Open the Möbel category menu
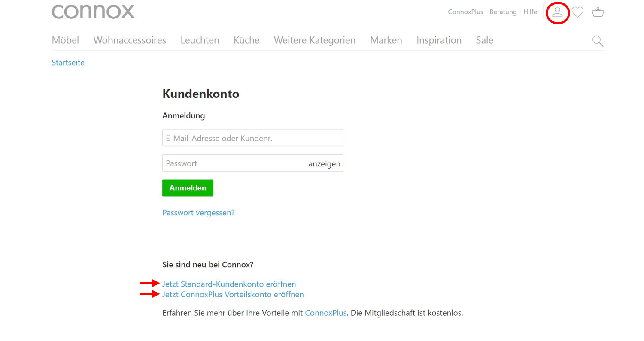Viewport: 644px width, 341px height. [x=65, y=40]
